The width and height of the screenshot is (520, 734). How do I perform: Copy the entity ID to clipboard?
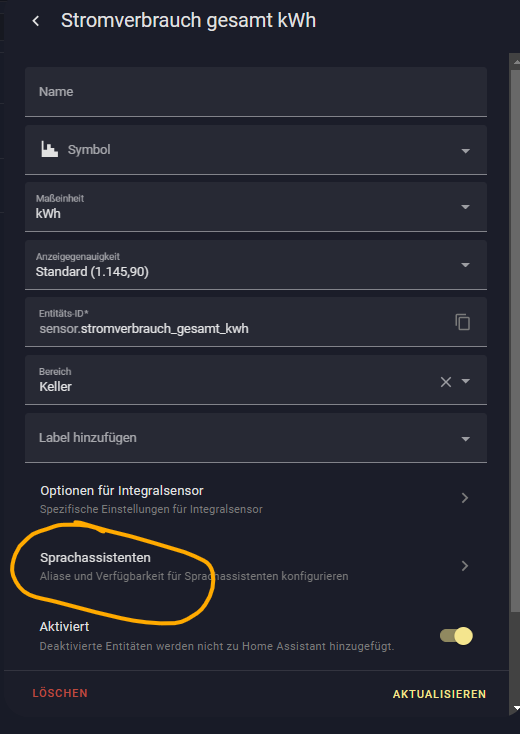(x=462, y=322)
